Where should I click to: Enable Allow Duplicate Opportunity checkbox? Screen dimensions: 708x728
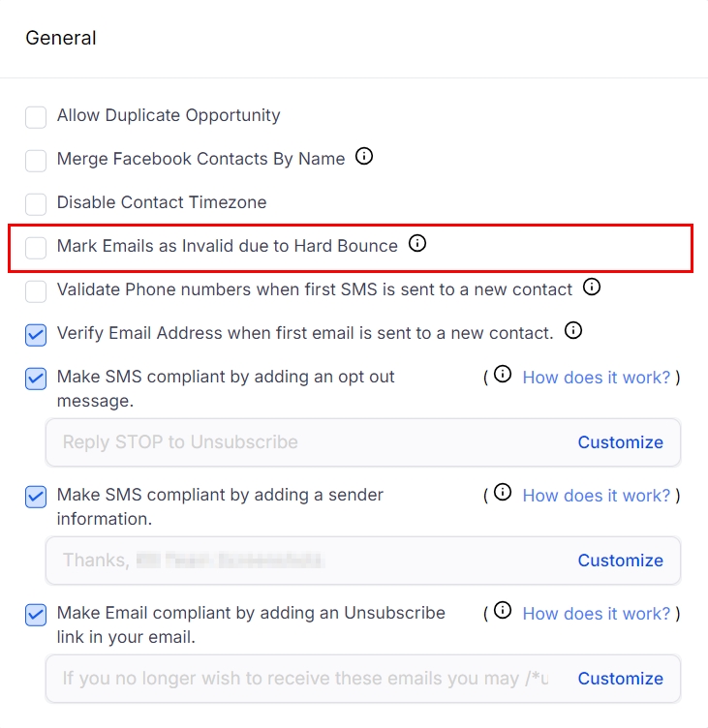tap(36, 117)
